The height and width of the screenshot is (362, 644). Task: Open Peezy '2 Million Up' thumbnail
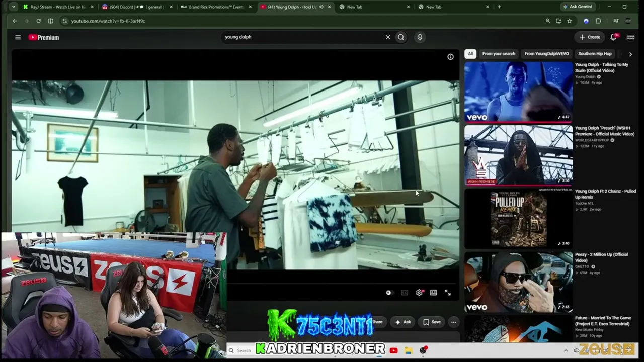[519, 282]
